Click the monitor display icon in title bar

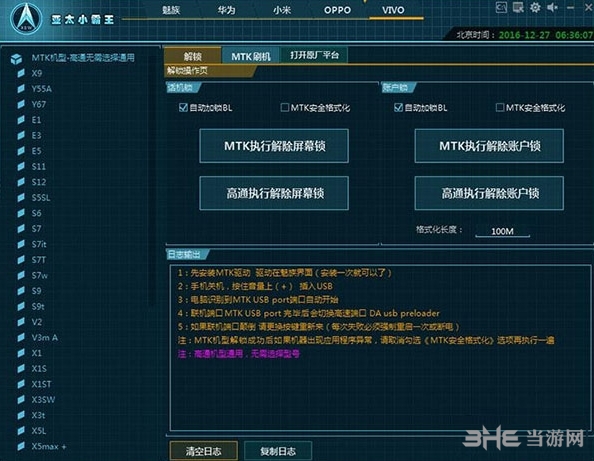tap(518, 7)
